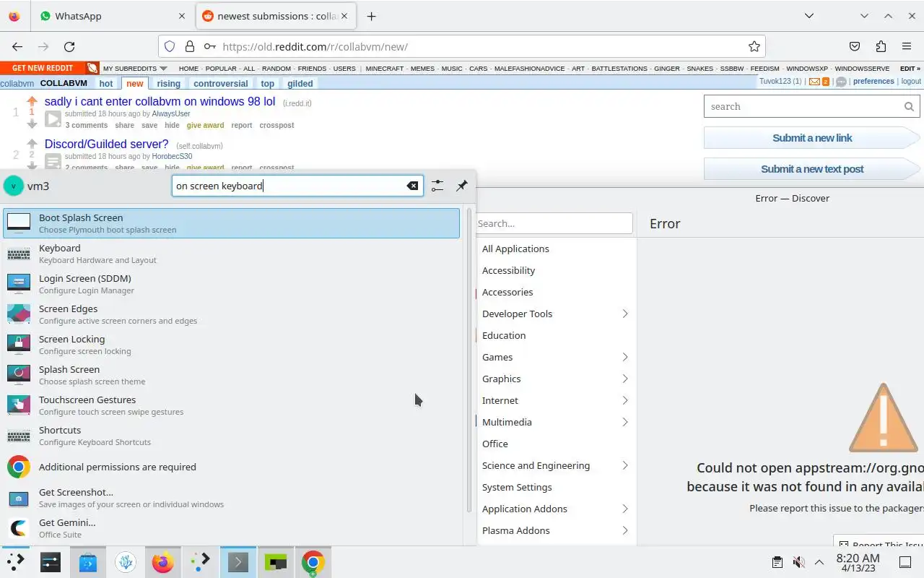Click the vm3 user avatar
Screen dimensions: 924x578
pyautogui.click(x=13, y=186)
